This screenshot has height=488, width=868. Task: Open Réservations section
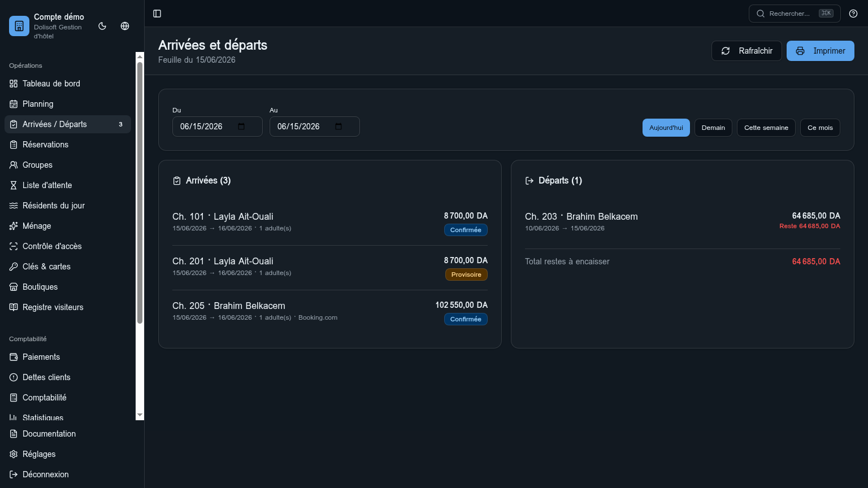[68, 145]
